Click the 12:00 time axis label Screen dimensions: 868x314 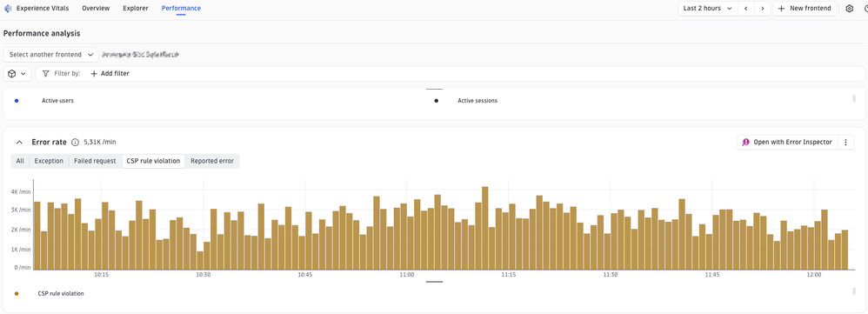click(814, 275)
